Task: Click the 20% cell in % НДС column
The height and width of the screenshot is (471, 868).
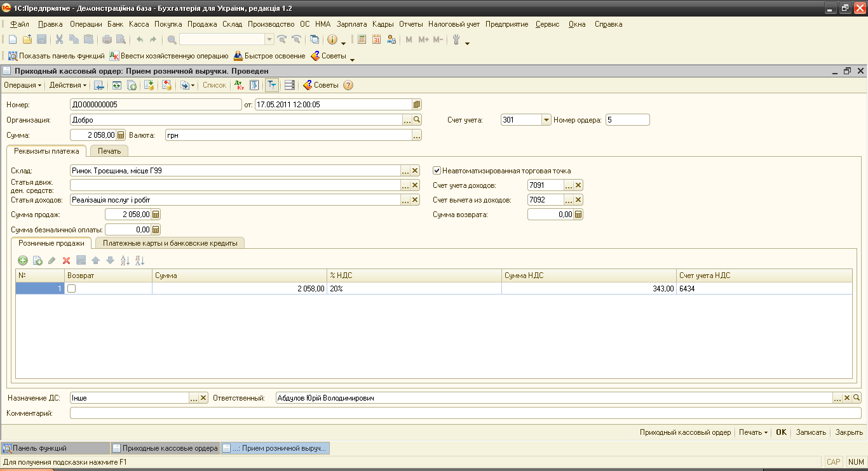Action: (x=414, y=289)
